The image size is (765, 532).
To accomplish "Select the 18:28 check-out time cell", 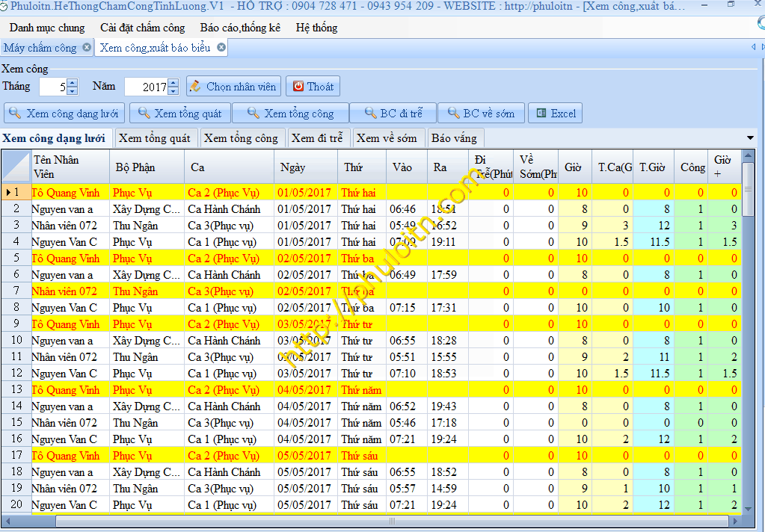I will 447,341.
